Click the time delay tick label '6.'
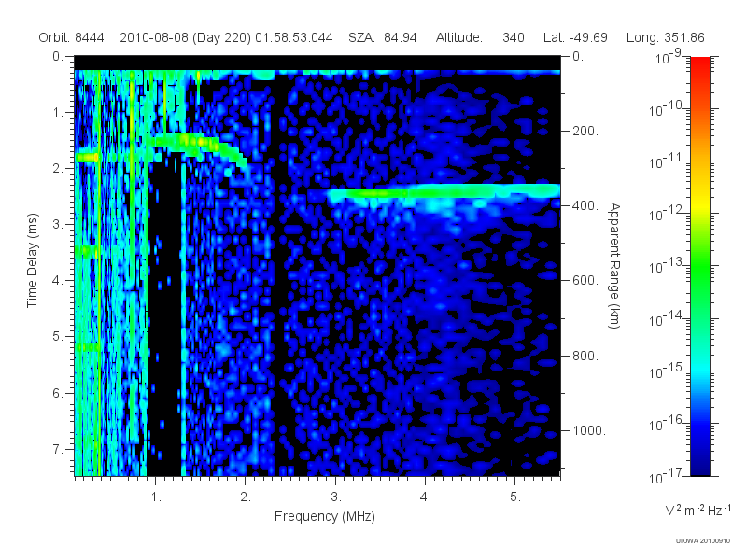 58,393
